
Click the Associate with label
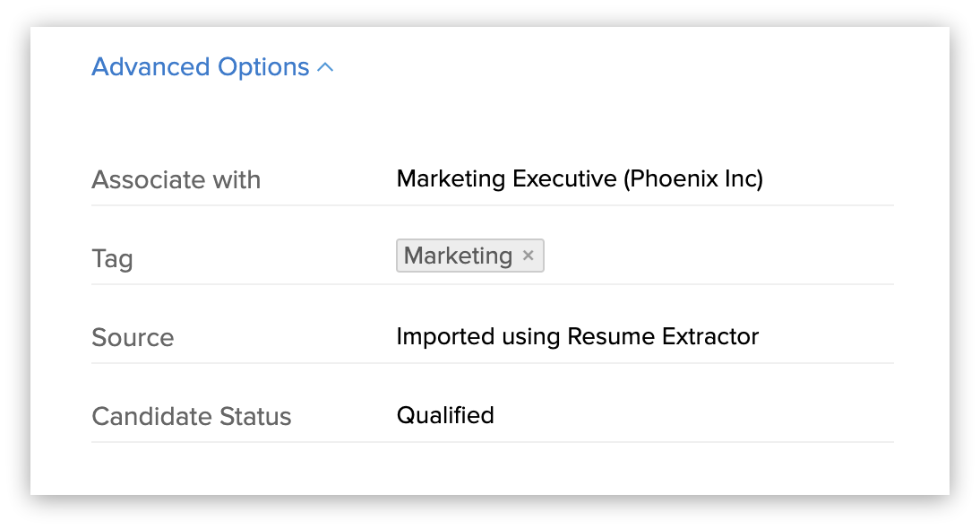(x=176, y=180)
